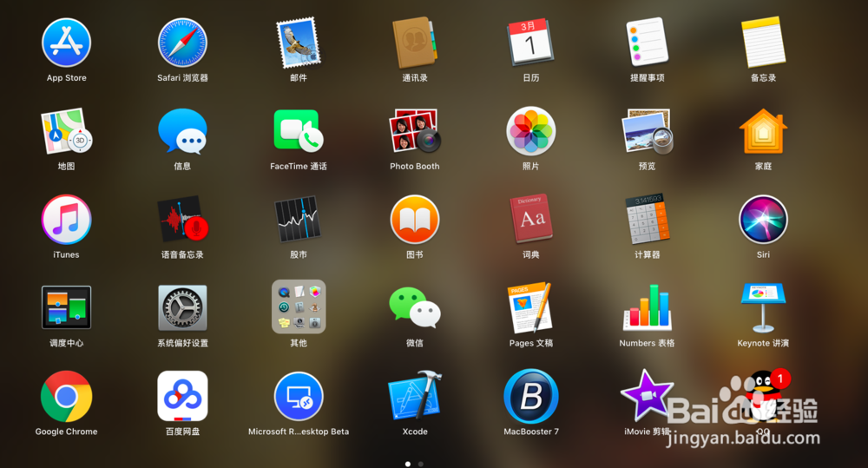Launch Google Chrome

click(x=67, y=397)
